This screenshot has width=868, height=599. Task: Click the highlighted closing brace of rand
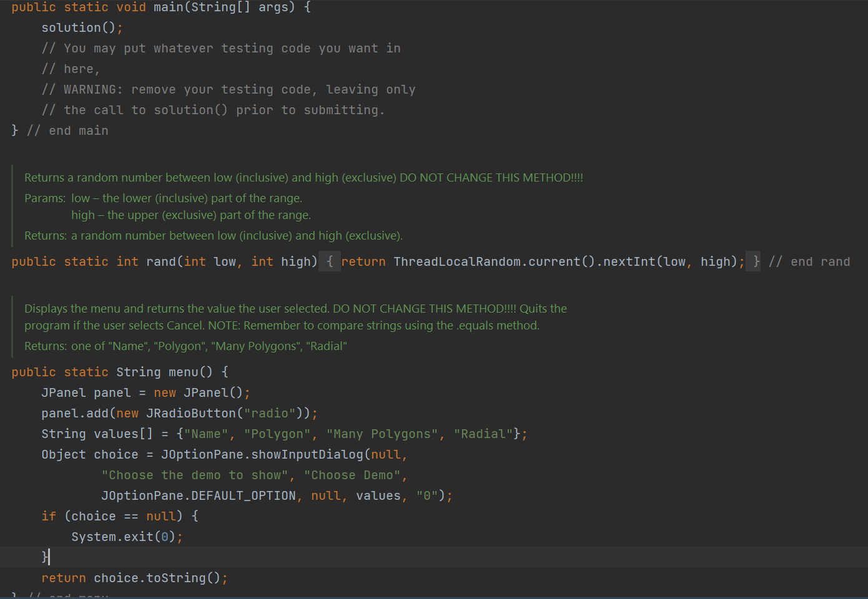click(755, 261)
